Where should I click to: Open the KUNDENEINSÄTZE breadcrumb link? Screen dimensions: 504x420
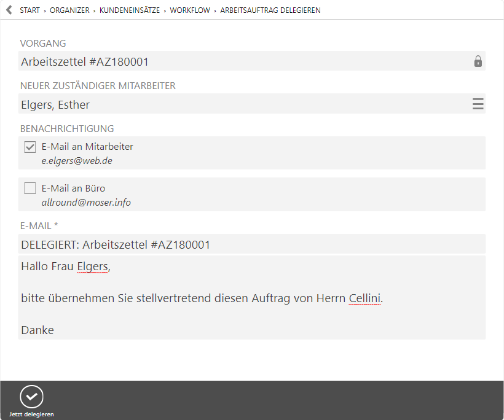point(130,10)
